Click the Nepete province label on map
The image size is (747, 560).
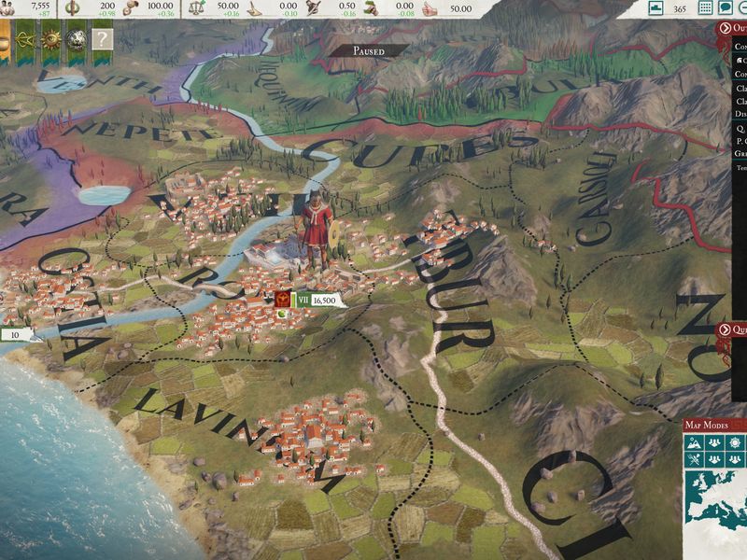click(x=143, y=130)
